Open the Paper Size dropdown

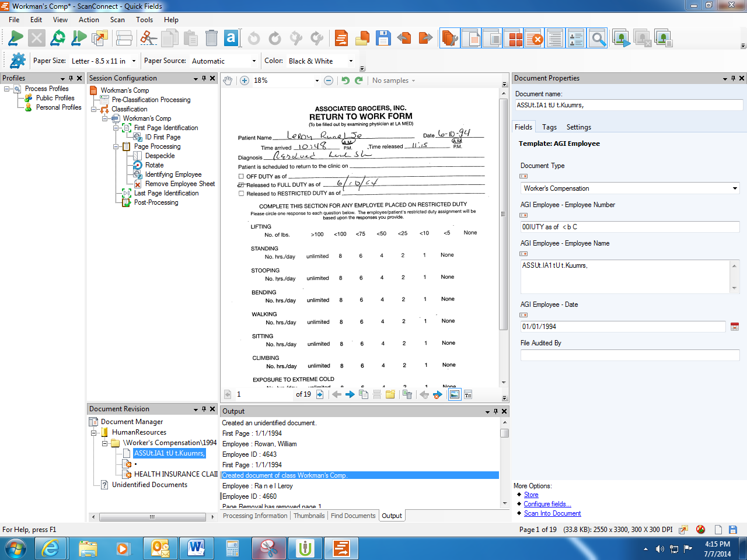point(134,61)
